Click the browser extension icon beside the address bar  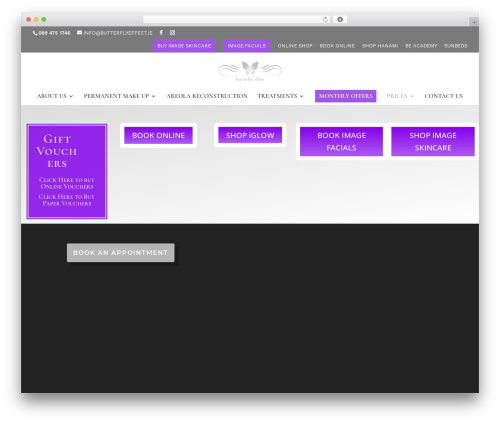340,20
